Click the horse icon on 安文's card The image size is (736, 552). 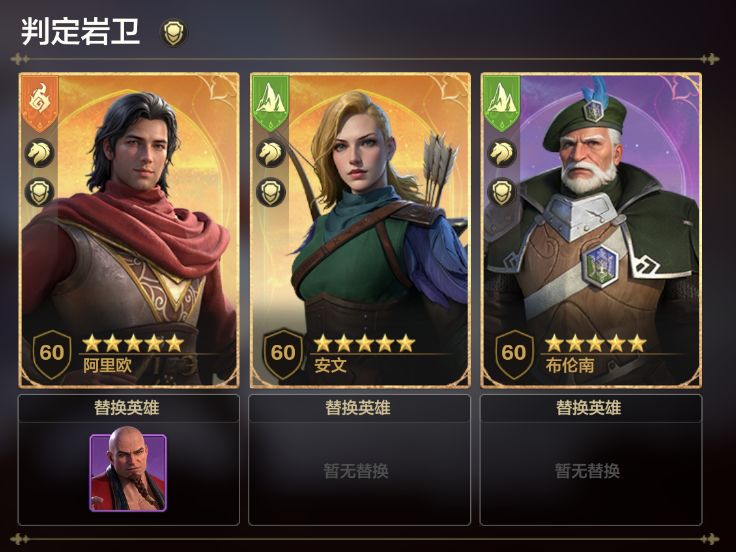click(271, 153)
